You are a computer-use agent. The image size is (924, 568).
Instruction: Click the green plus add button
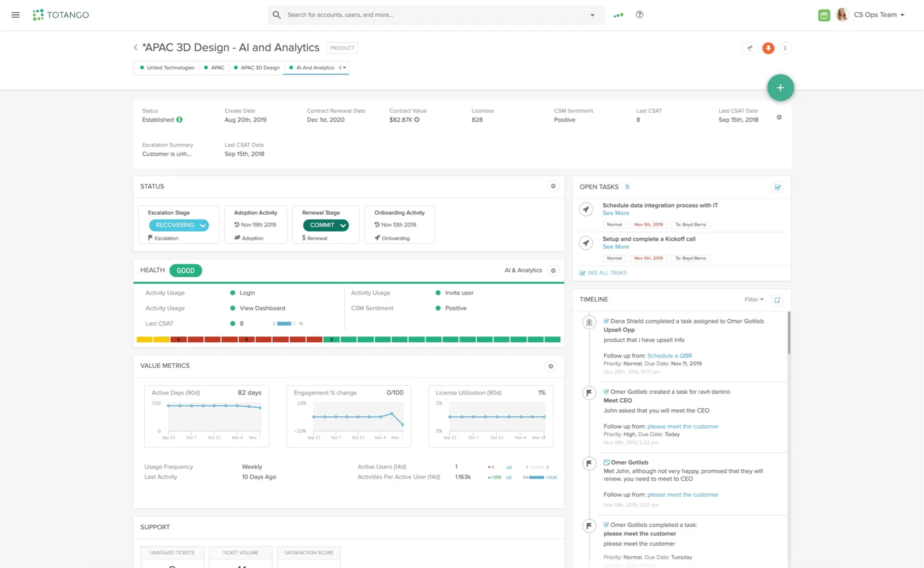pyautogui.click(x=780, y=88)
